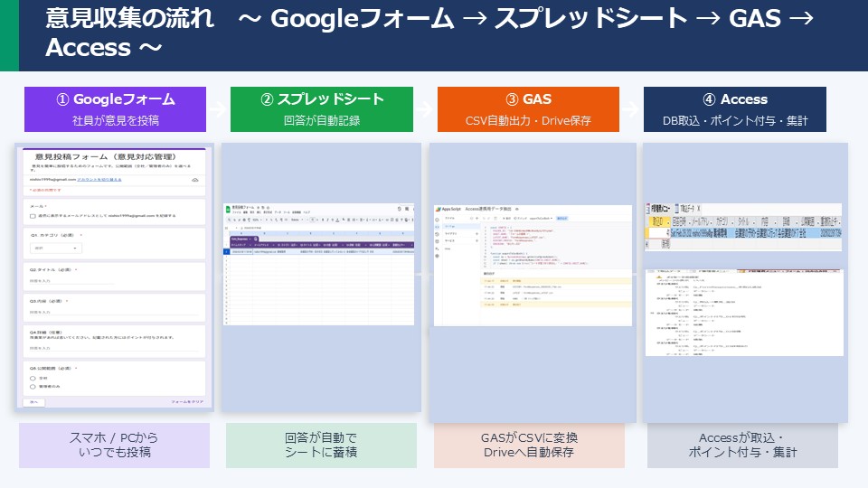Viewport: 868px width, 488px height.
Task: Open the Q1 カテゴリ dropdown
Action: pyautogui.click(x=56, y=248)
